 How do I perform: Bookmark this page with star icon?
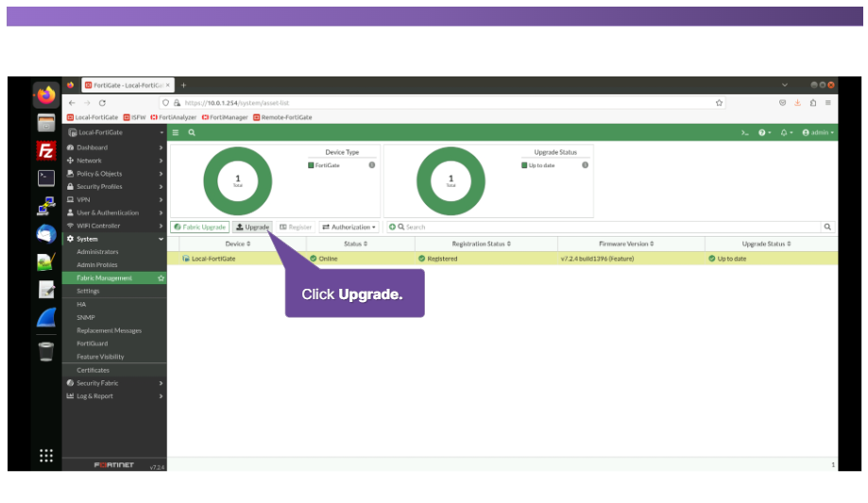click(x=719, y=103)
